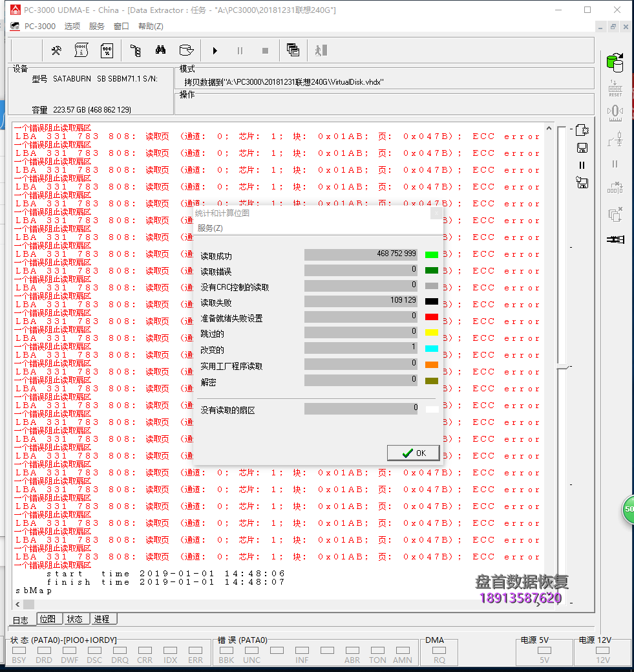Click the floppy disk save log icon
Viewport: 634px width, 672px height.
(x=582, y=147)
